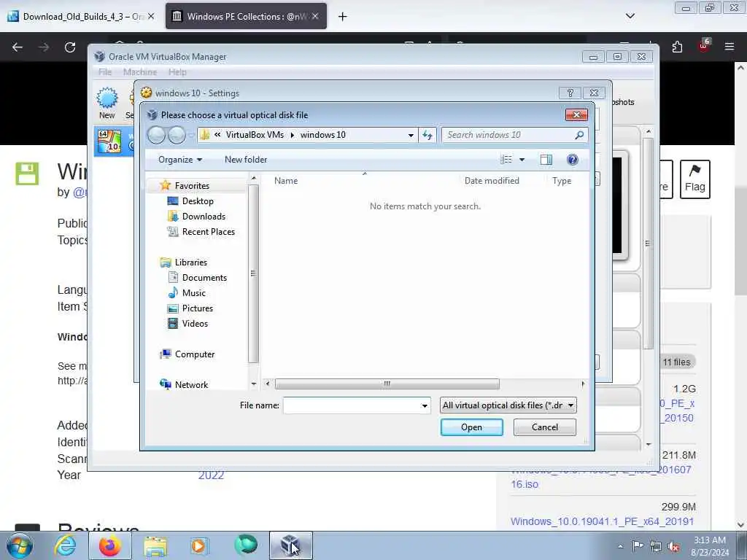Switch to Windows PE Collections browser tab
The width and height of the screenshot is (747, 560).
(246, 16)
